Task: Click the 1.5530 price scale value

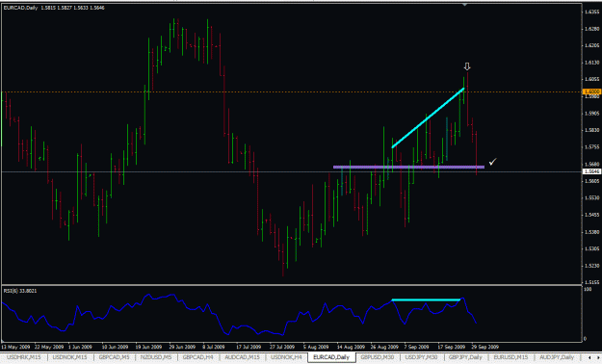Action: click(x=592, y=198)
